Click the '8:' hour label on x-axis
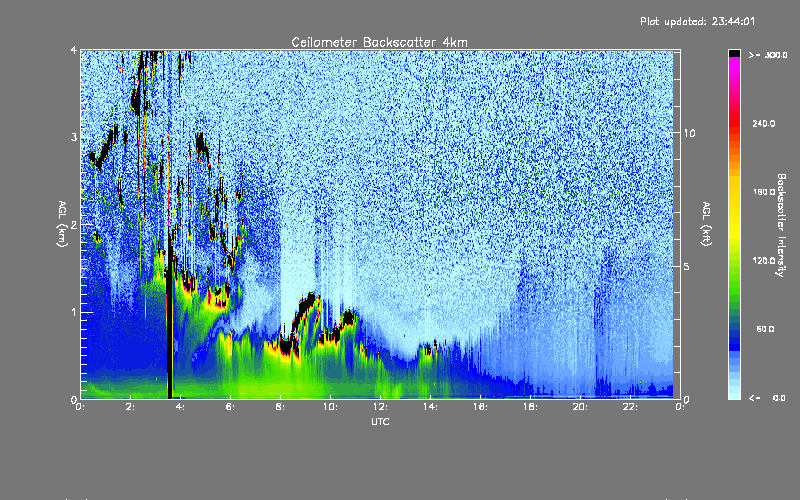Screen dimensions: 800x500 click(x=280, y=407)
